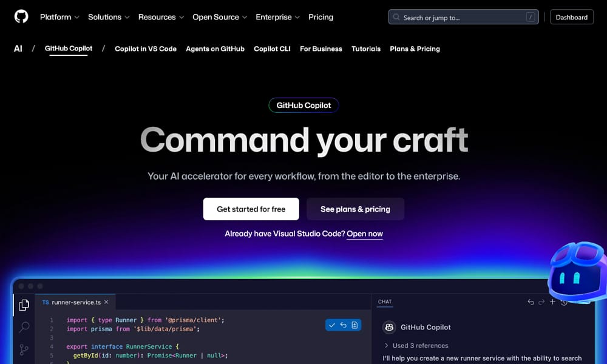Switch to the Copilot CLI tab

[x=272, y=49]
